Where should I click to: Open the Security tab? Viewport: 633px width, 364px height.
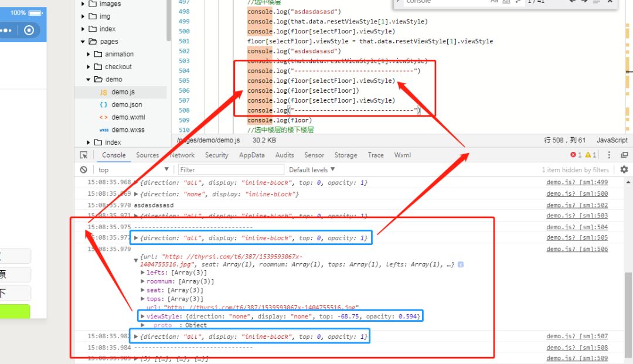tap(216, 155)
